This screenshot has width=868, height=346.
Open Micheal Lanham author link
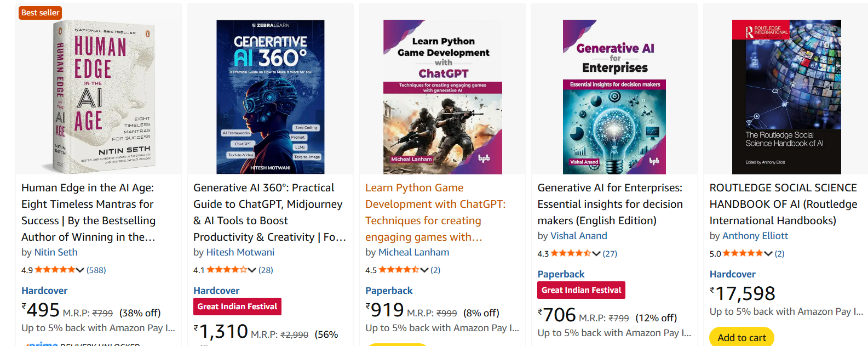[413, 252]
